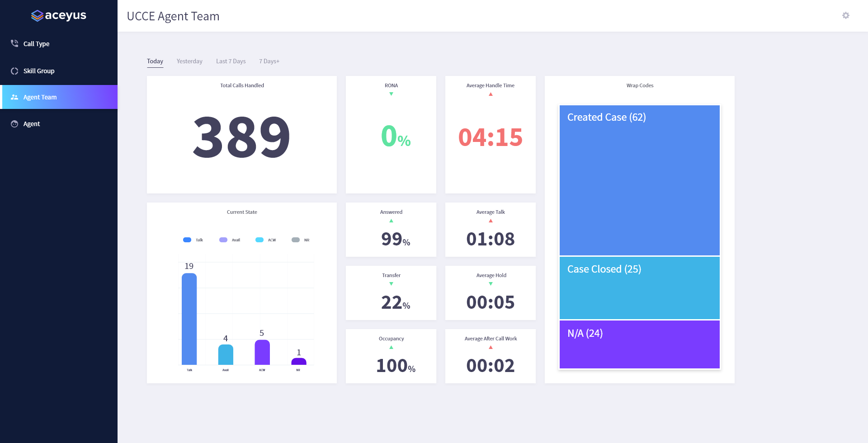Open the dashboard settings gear

(845, 15)
